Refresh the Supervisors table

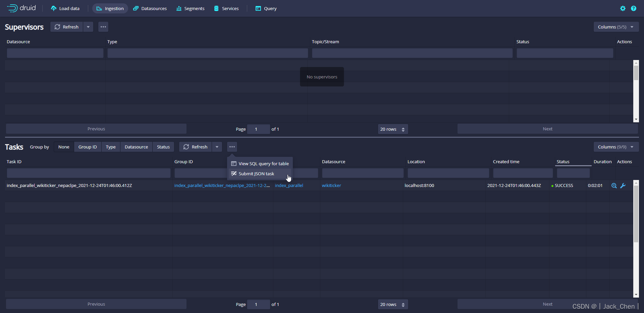coord(66,27)
